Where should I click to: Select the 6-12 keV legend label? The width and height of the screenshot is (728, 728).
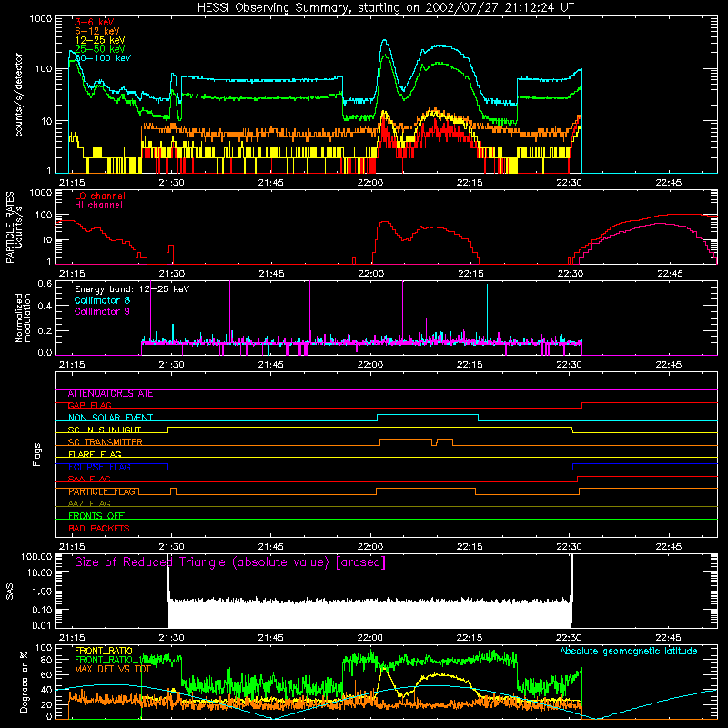point(97,31)
